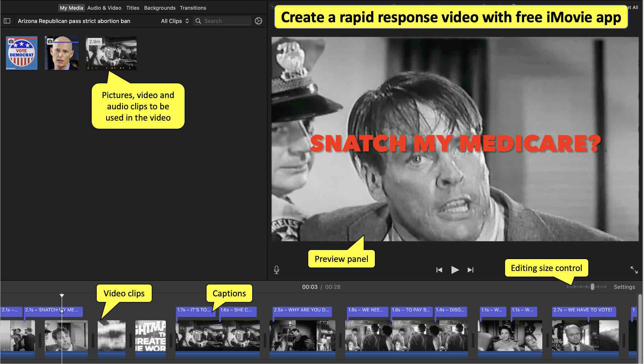
Task: Click the preview video frame
Action: tap(455, 139)
